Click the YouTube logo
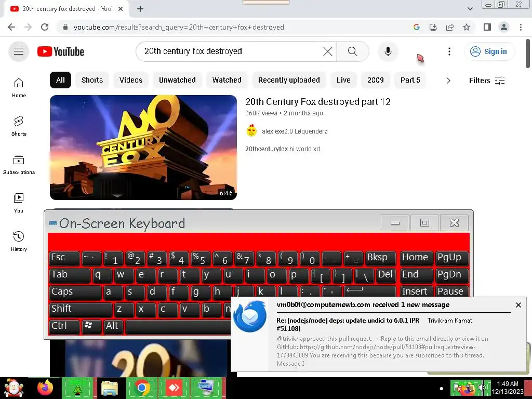The height and width of the screenshot is (399, 532). 61,51
